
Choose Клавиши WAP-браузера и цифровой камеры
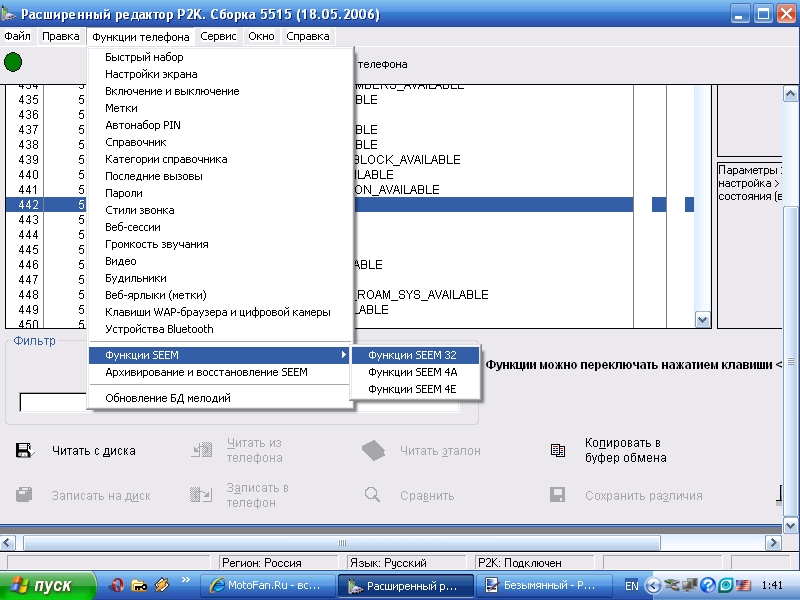pos(220,312)
